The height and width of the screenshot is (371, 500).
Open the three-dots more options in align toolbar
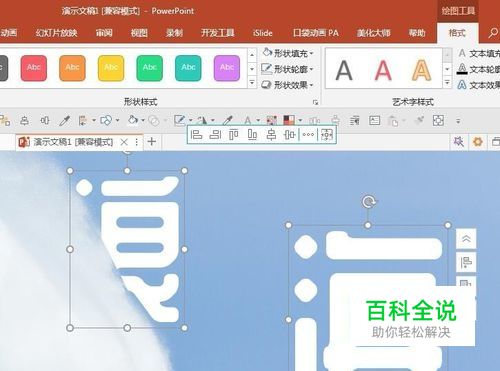tap(308, 135)
